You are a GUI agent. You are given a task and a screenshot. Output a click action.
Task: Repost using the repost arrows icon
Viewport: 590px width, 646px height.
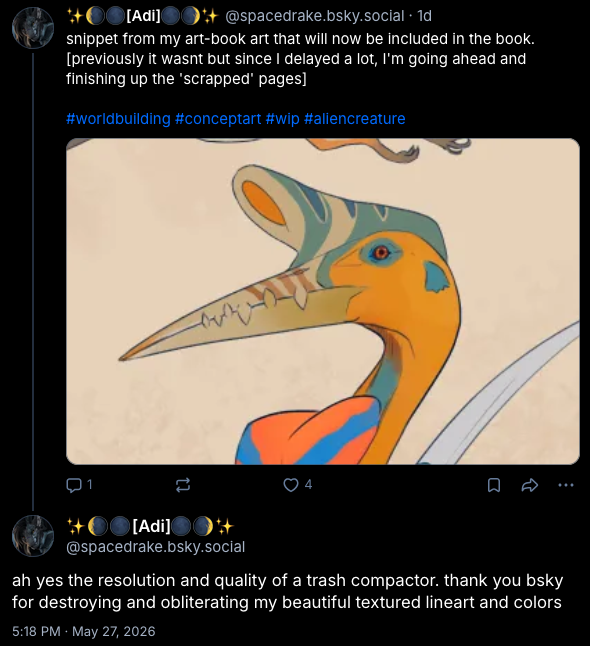pyautogui.click(x=183, y=485)
